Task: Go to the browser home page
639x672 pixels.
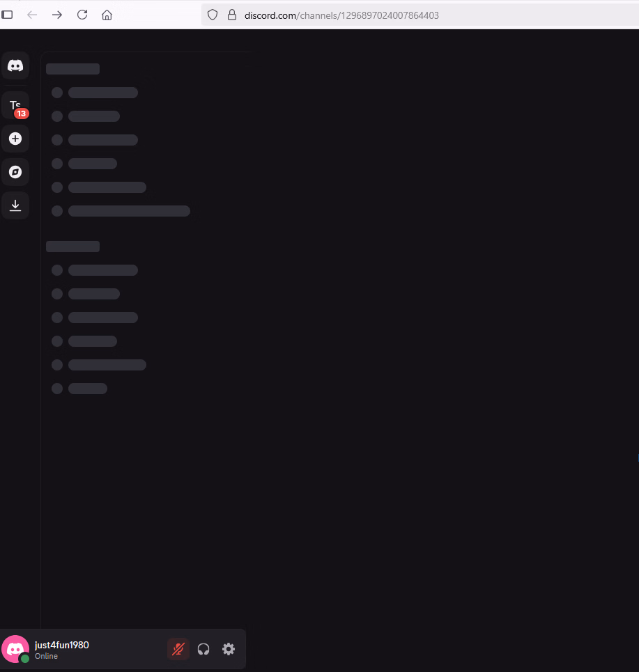Action: [107, 15]
